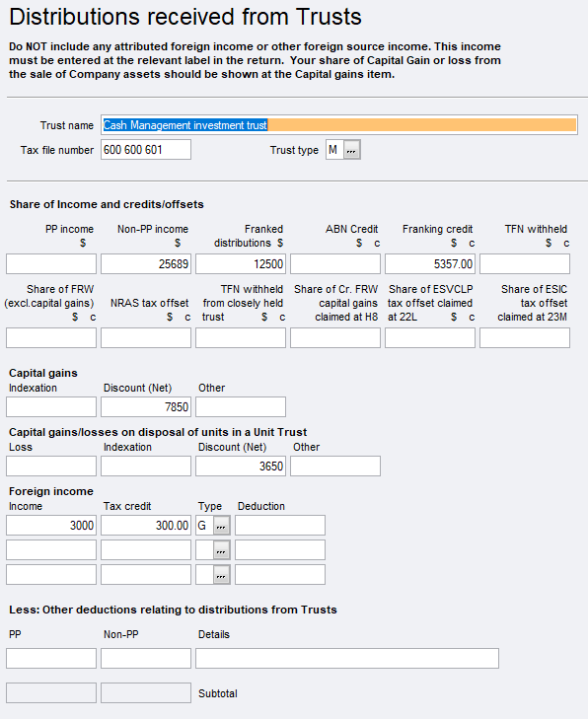Click the Trust type field showing M
The image size is (588, 719).
point(334,150)
